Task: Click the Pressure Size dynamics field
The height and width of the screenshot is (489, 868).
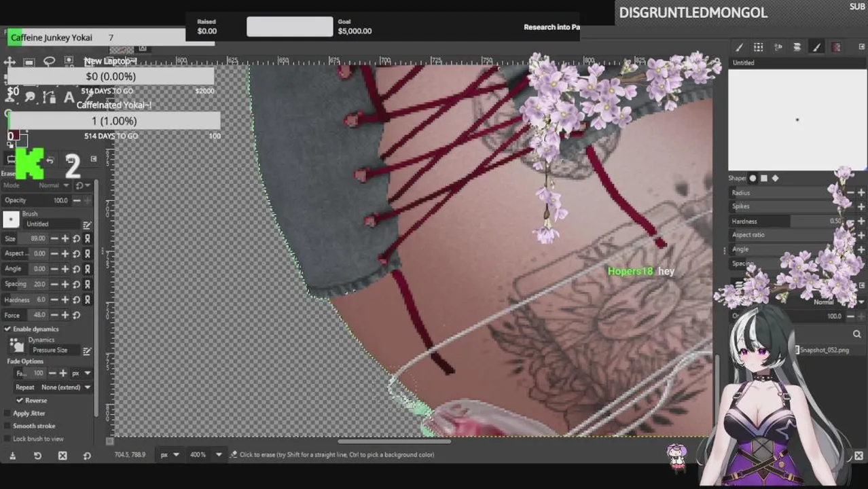Action: point(54,350)
